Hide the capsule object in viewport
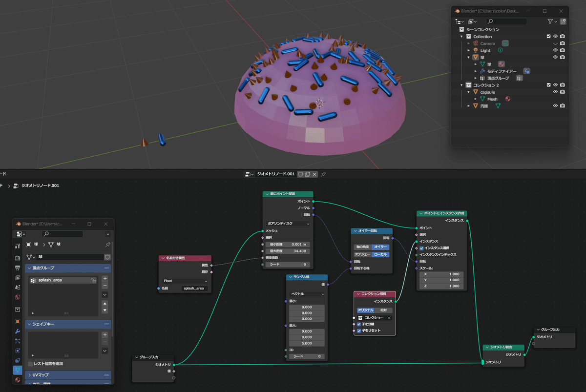This screenshot has height=392, width=586. point(555,92)
